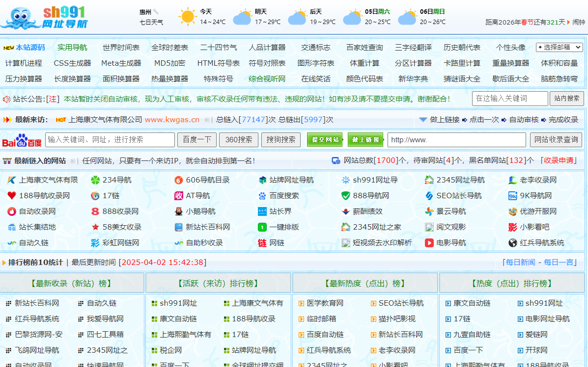Click the green clover icon beside 234导航
Screen dimensions: 588x367
(x=95, y=180)
